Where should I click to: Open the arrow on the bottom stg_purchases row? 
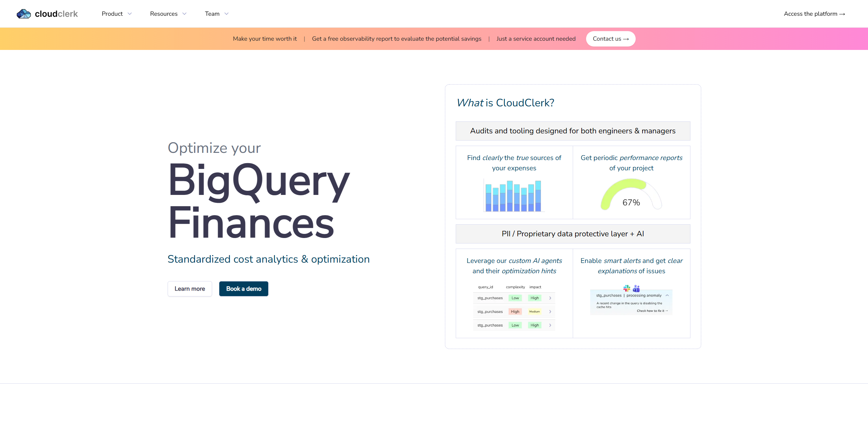pyautogui.click(x=550, y=325)
